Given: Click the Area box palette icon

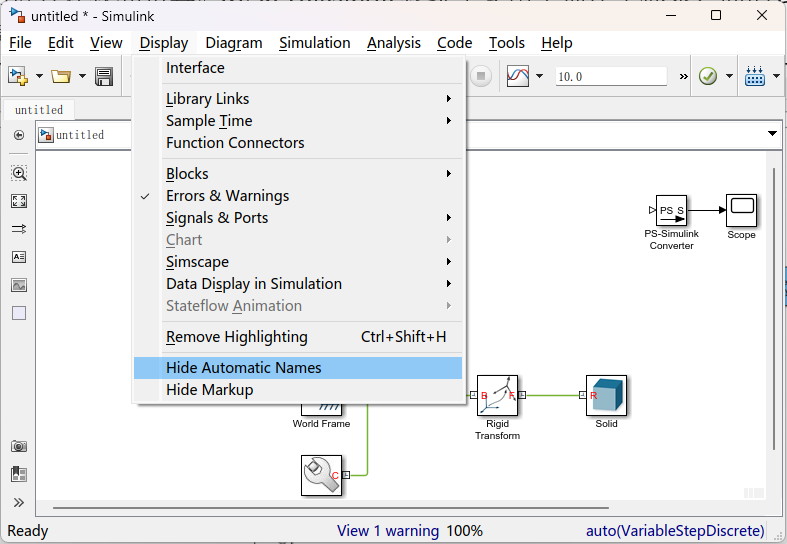Looking at the screenshot, I should [19, 313].
